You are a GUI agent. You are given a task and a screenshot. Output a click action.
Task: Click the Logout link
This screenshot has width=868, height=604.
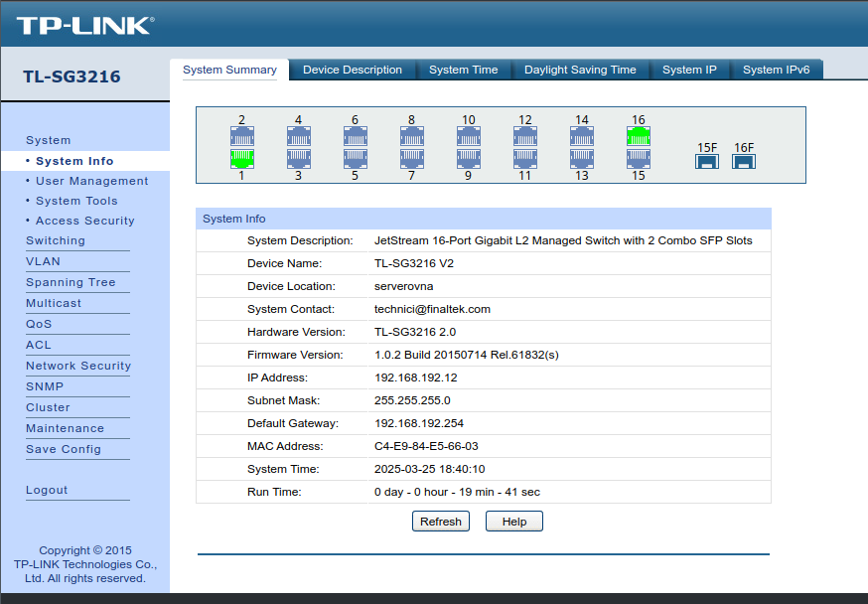pos(46,490)
